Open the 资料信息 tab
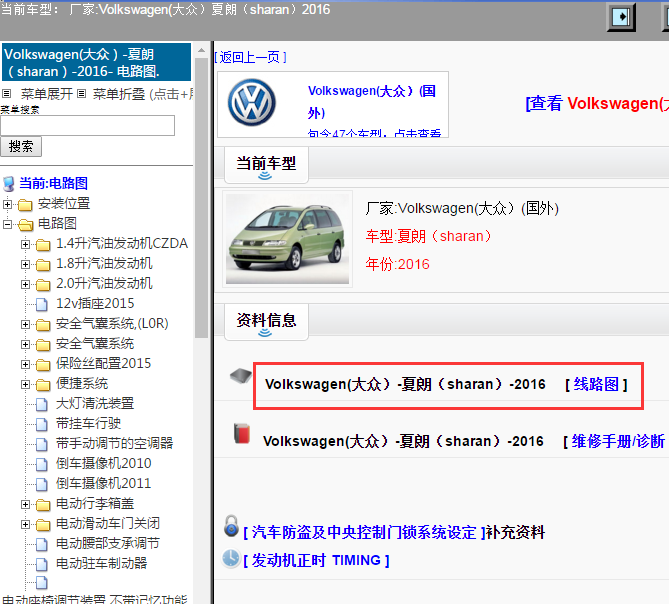The height and width of the screenshot is (604, 669). pos(266,322)
